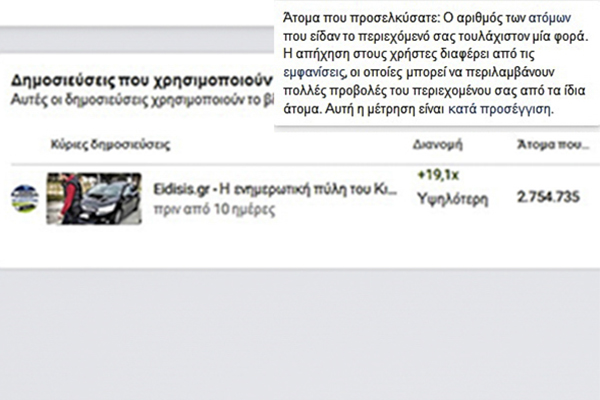Screen dimensions: 600x400
Task: Click the 'πριν από 10 ημέρες' timestamp
Action: [x=200, y=210]
